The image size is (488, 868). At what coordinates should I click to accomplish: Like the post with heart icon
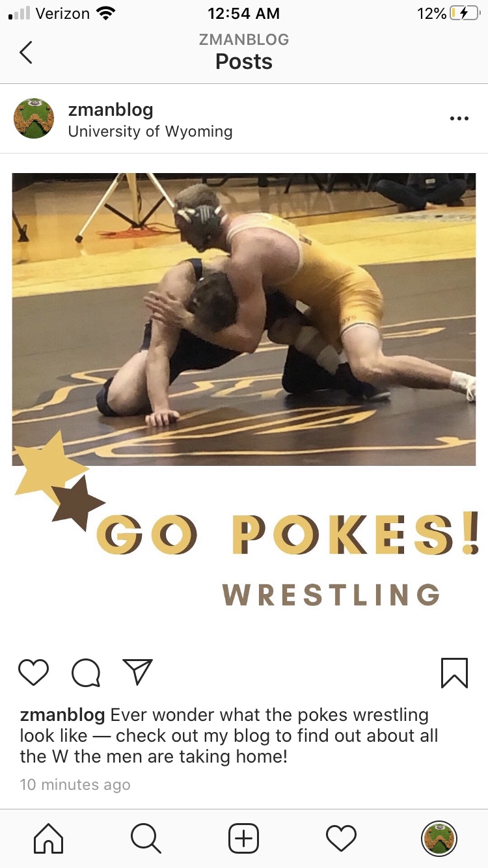[x=34, y=672]
